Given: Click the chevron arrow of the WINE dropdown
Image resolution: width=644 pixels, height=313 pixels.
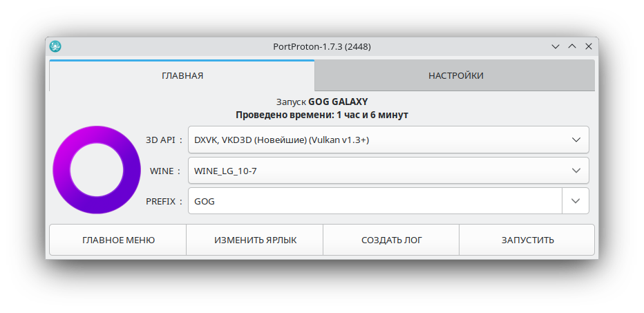Looking at the screenshot, I should (576, 170).
